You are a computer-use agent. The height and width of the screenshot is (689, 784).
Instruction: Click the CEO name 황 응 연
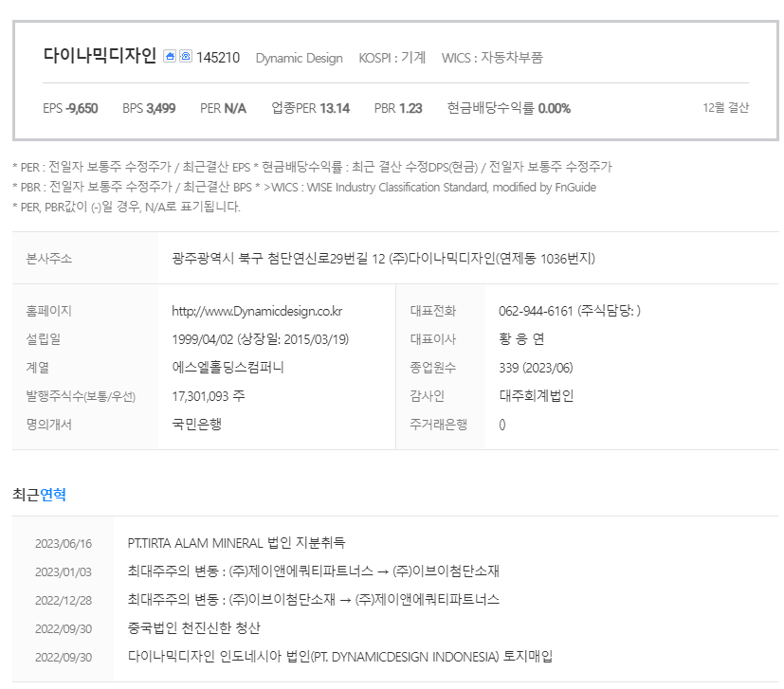[x=521, y=339]
